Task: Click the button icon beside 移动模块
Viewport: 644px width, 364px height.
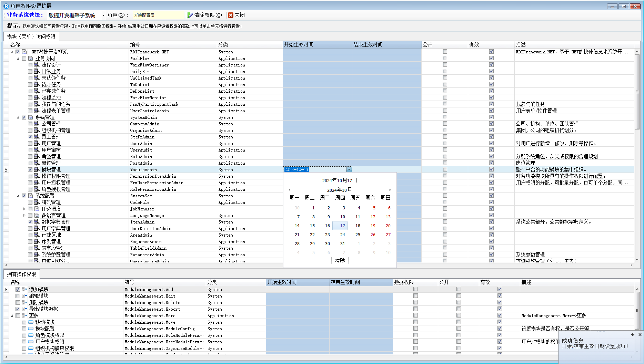Action: (31, 322)
